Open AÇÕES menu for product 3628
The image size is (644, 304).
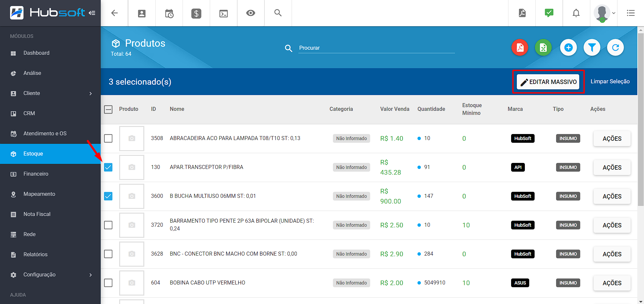tap(612, 254)
